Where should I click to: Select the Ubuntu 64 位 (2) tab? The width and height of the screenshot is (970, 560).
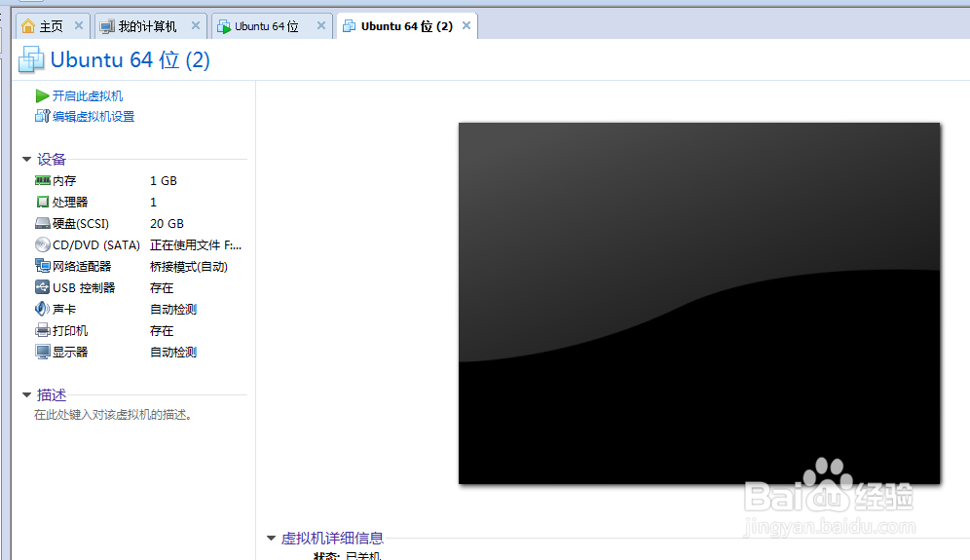coord(406,26)
